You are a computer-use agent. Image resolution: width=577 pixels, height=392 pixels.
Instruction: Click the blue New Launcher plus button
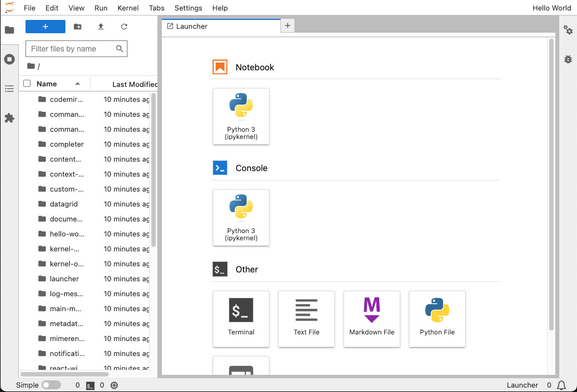click(45, 27)
